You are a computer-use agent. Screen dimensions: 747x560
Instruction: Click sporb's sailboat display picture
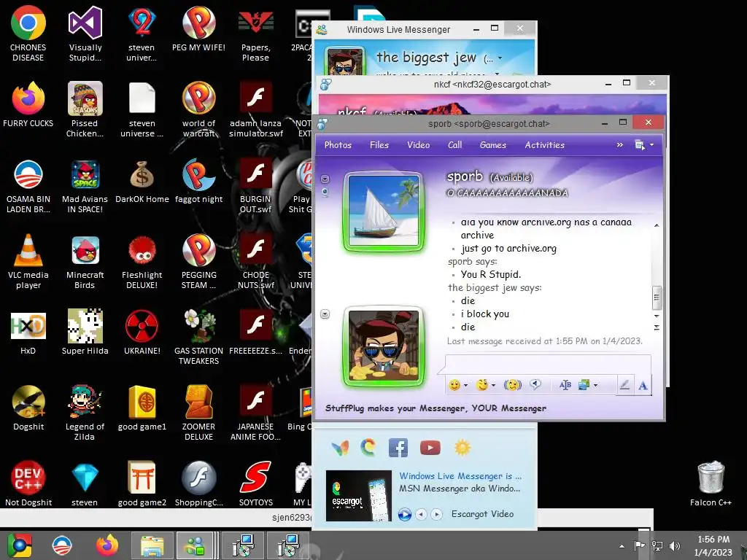click(384, 211)
